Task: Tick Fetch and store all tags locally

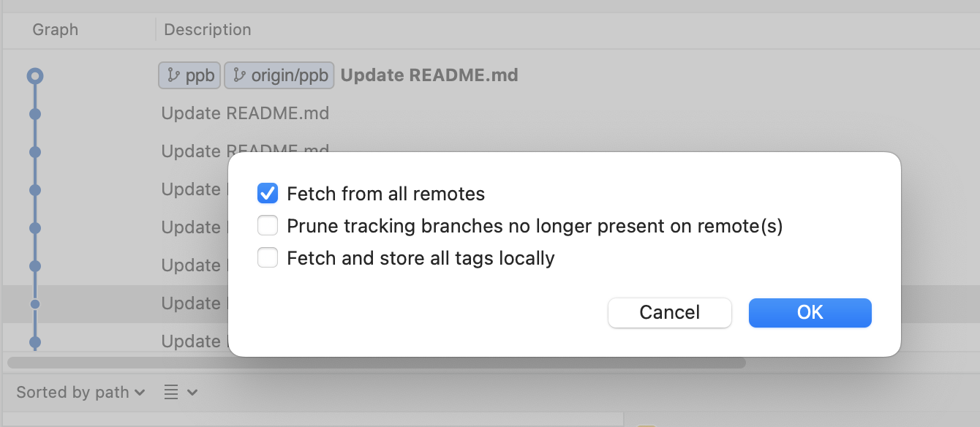Action: [x=268, y=258]
